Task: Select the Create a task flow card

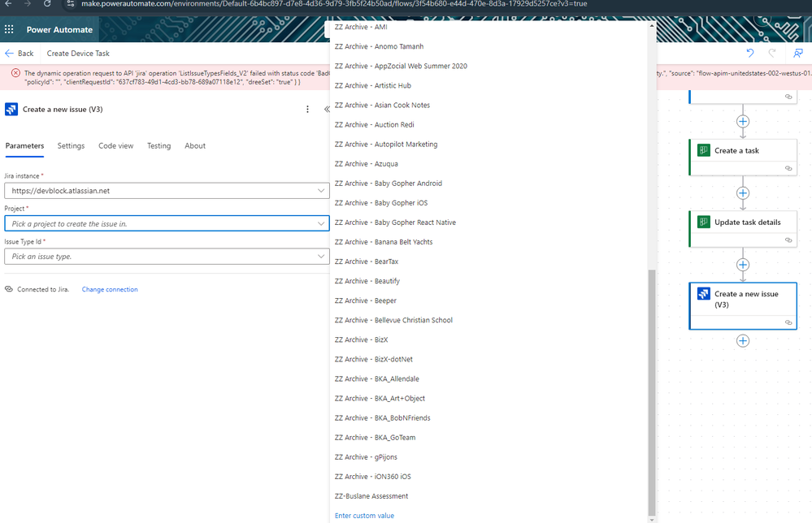Action: pos(743,158)
